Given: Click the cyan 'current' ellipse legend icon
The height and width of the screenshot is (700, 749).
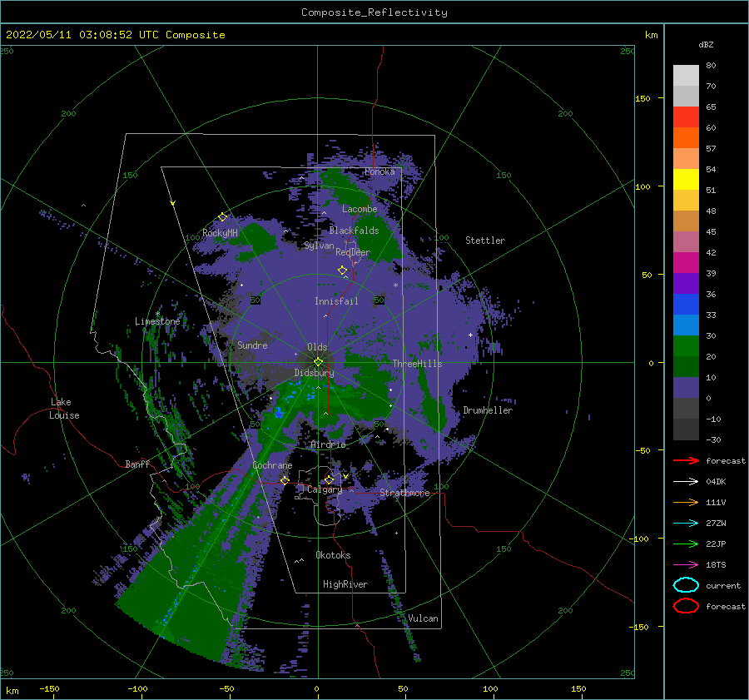Looking at the screenshot, I should 686,585.
